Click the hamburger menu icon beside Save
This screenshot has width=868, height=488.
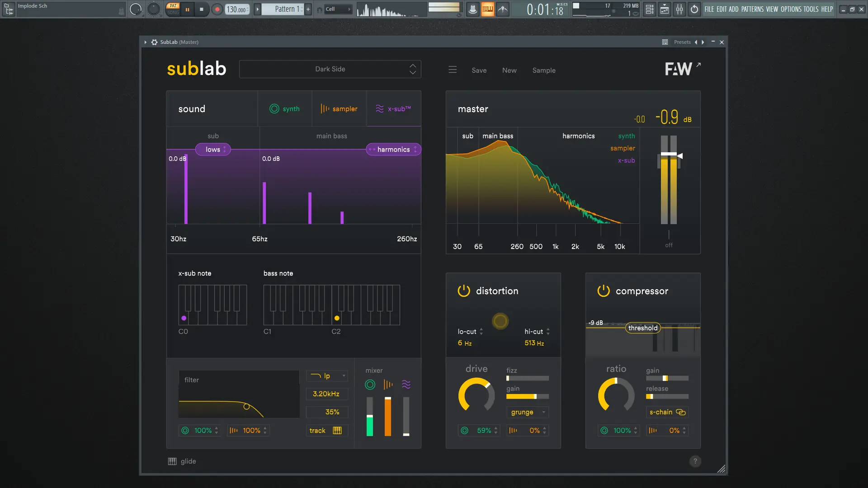(453, 70)
